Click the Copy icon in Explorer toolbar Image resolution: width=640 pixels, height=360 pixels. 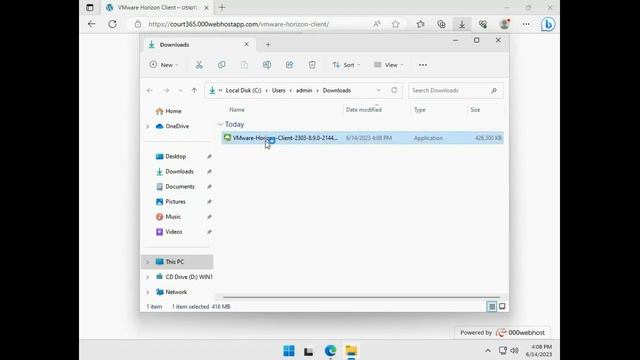click(x=222, y=65)
